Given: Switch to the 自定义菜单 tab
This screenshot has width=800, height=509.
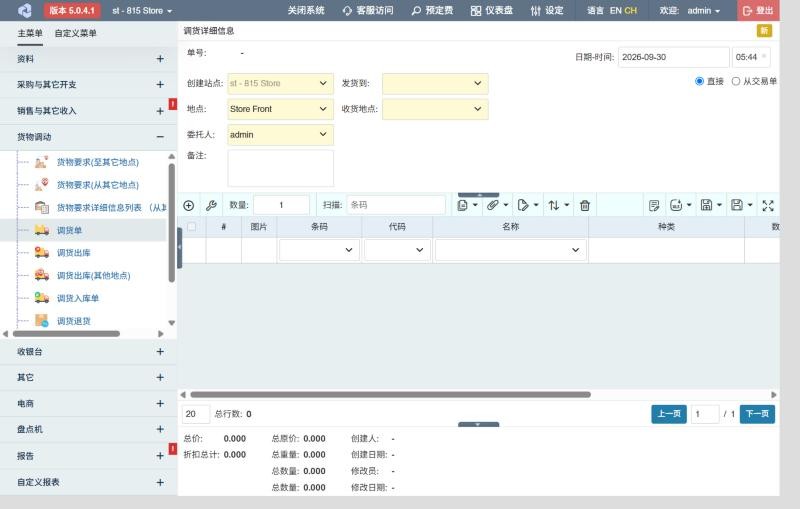Looking at the screenshot, I should click(x=76, y=33).
